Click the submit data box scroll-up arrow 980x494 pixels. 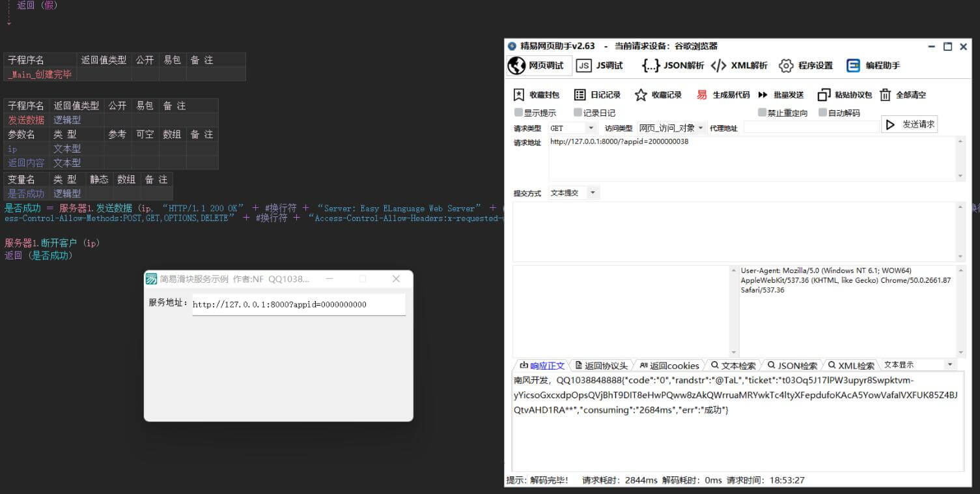click(960, 207)
